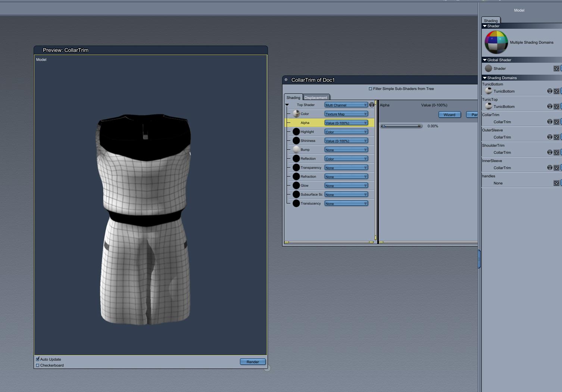Remove the CollarTrim domain's shader via trash icon
The height and width of the screenshot is (392, 562).
tap(550, 122)
